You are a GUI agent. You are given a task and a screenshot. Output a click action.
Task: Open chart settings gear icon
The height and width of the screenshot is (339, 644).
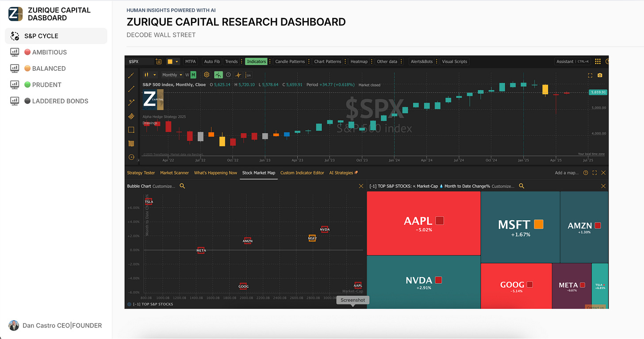click(x=207, y=75)
